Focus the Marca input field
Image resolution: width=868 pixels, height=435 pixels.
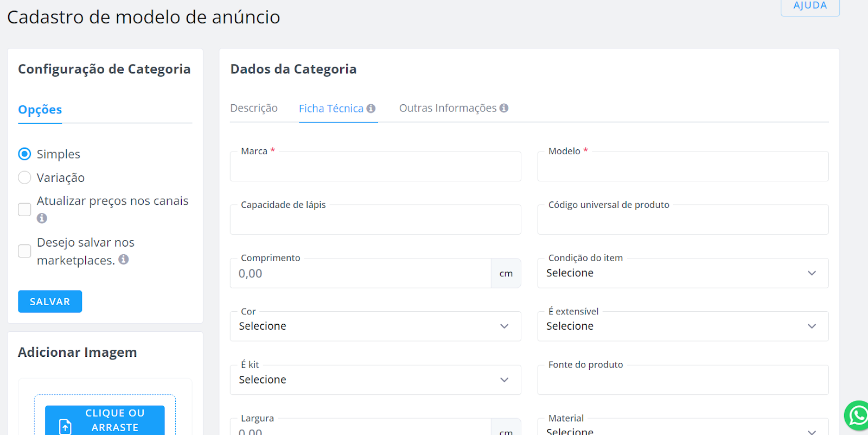(375, 167)
